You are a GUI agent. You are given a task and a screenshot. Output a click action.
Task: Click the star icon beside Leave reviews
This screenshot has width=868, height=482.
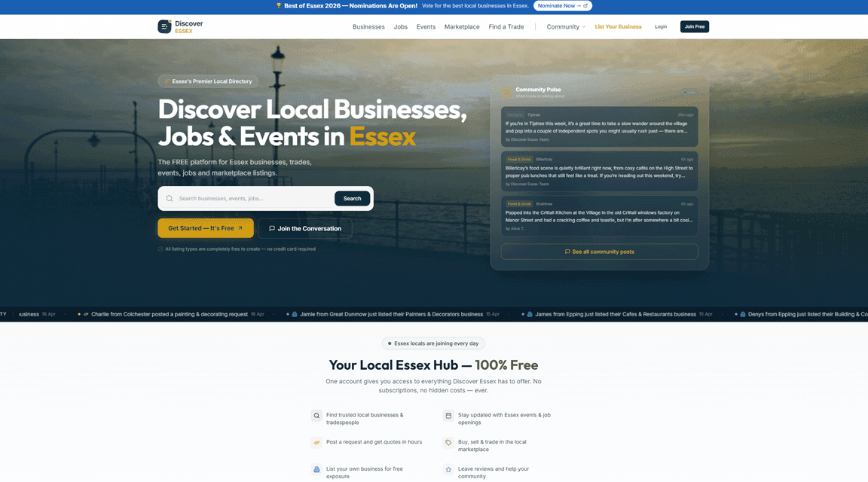[x=448, y=469]
